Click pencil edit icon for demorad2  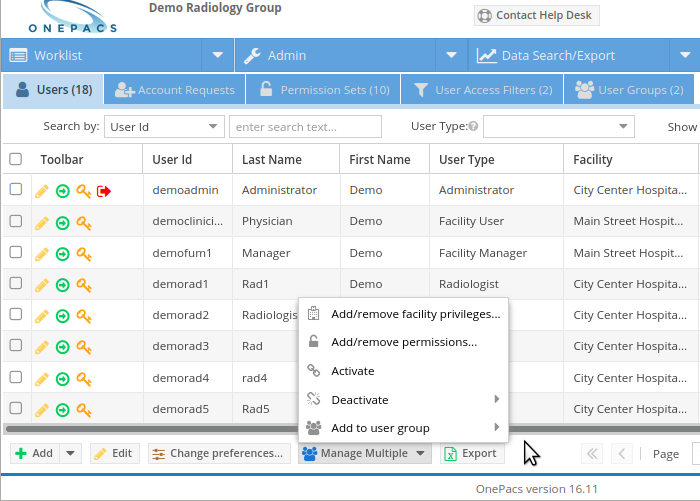[42, 316]
